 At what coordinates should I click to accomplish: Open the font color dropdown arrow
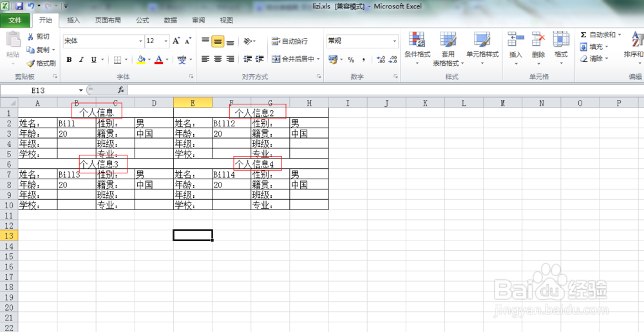coord(167,59)
